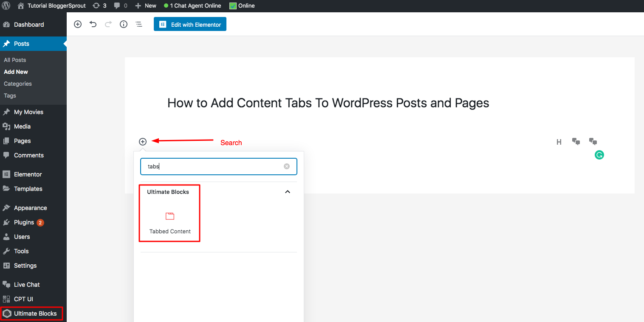This screenshot has width=644, height=322.
Task: Open comments bubble in admin bar
Action: click(121, 6)
